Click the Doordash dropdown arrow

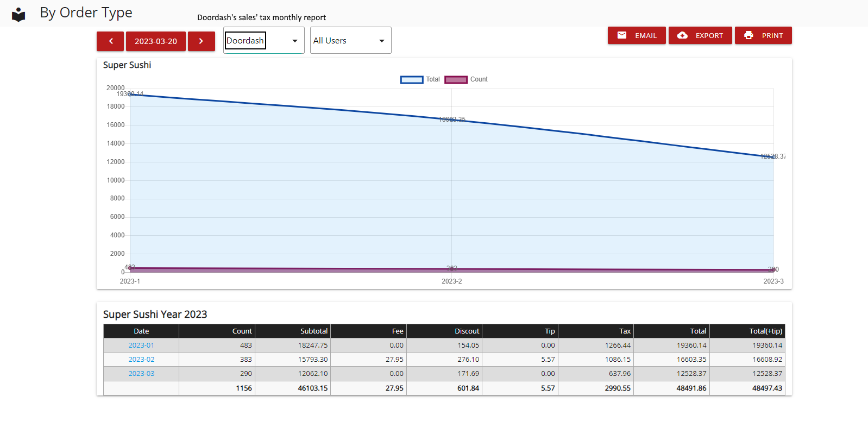click(295, 41)
